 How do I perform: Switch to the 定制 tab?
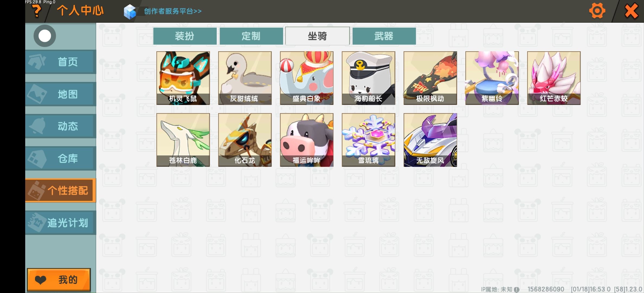coord(251,36)
